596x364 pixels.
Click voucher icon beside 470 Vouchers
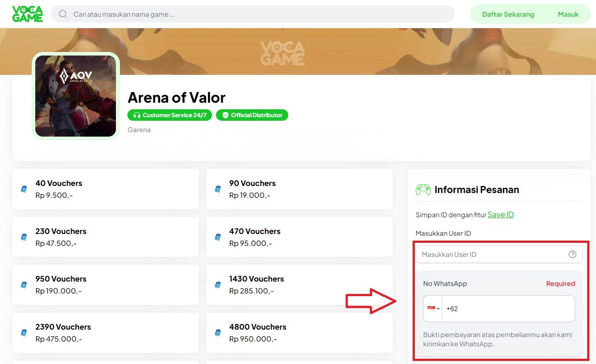point(218,237)
